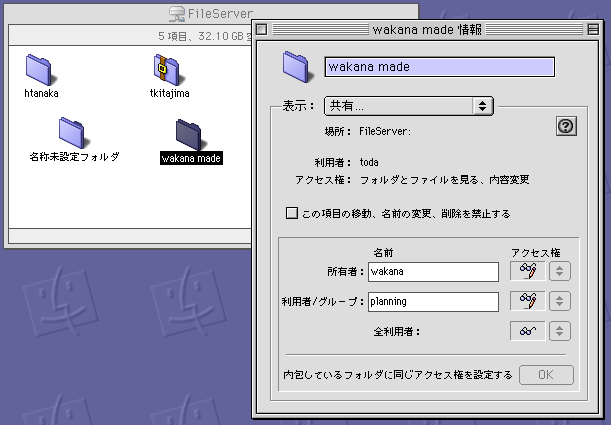Open the 全利用者 privilege popup arrows
Screen dimensions: 611x425
pos(560,331)
